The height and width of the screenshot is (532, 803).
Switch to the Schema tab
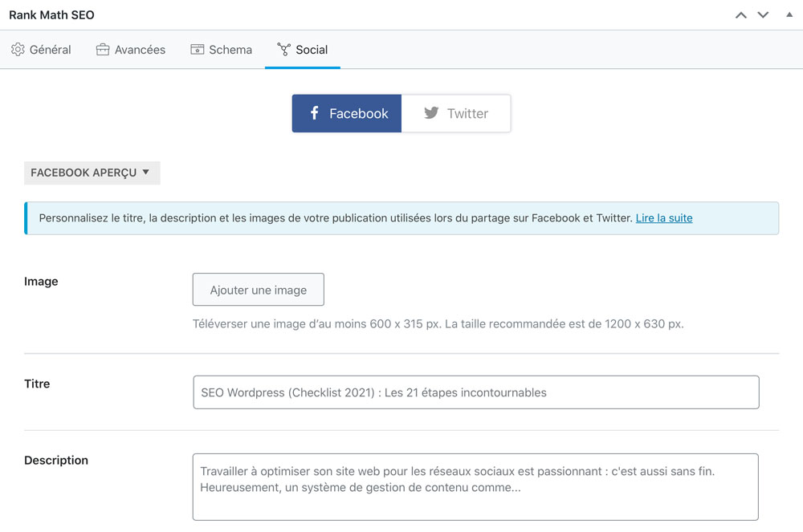click(222, 50)
